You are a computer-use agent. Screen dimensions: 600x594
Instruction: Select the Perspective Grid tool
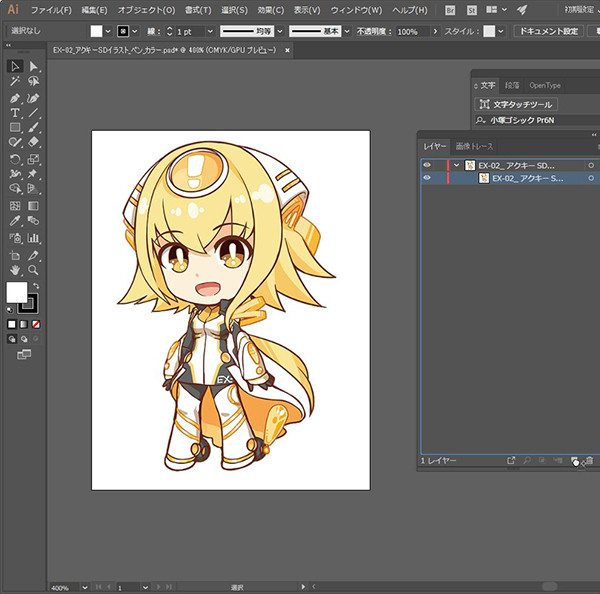(x=33, y=188)
